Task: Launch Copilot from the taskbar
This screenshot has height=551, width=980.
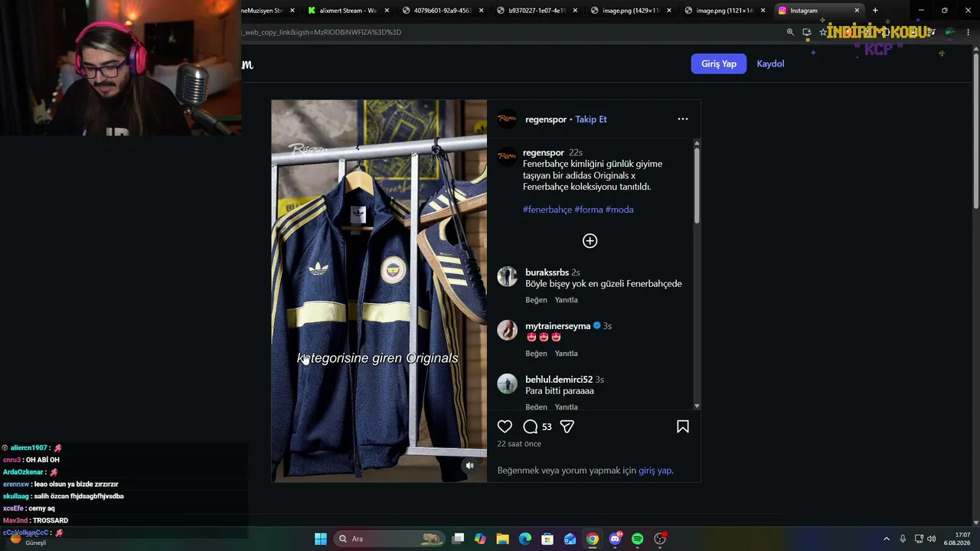Action: click(x=480, y=539)
